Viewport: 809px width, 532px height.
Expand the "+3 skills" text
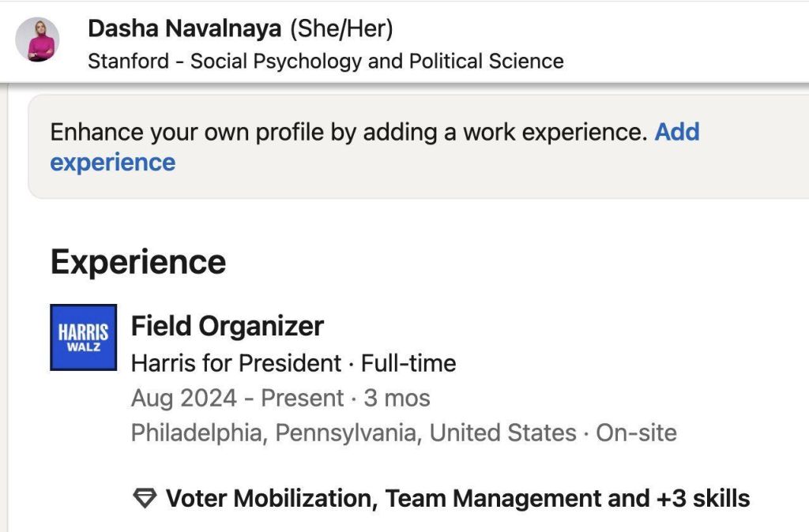(702, 499)
